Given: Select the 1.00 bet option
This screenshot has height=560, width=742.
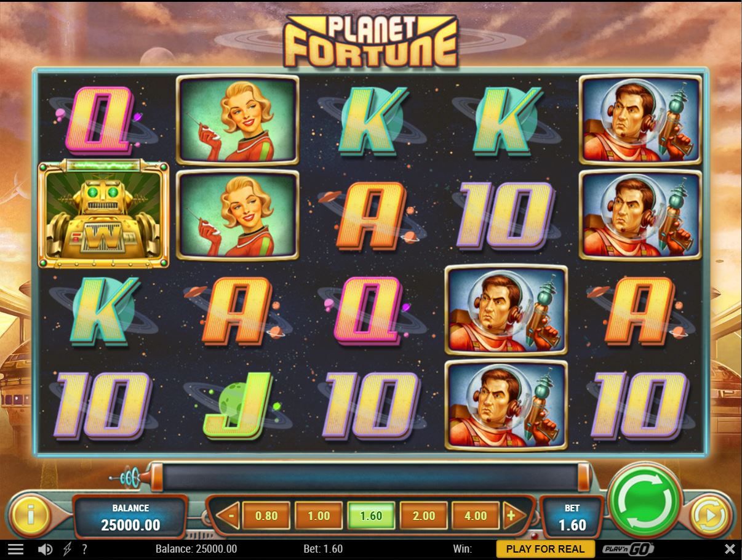Looking at the screenshot, I should point(319,516).
